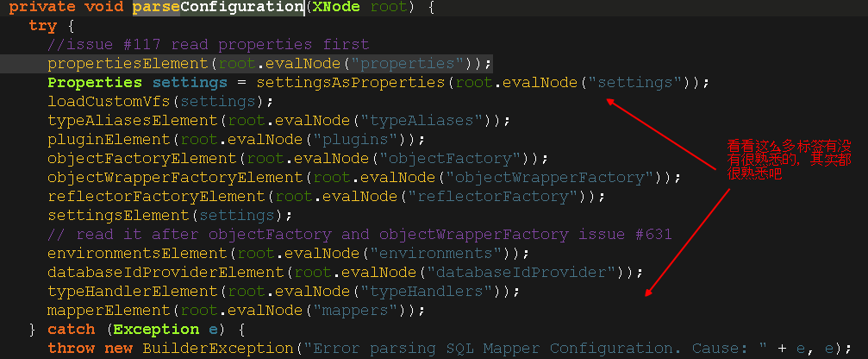Image resolution: width=868 pixels, height=359 pixels.
Task: Click the typeAliasesElement method call
Action: (134, 121)
